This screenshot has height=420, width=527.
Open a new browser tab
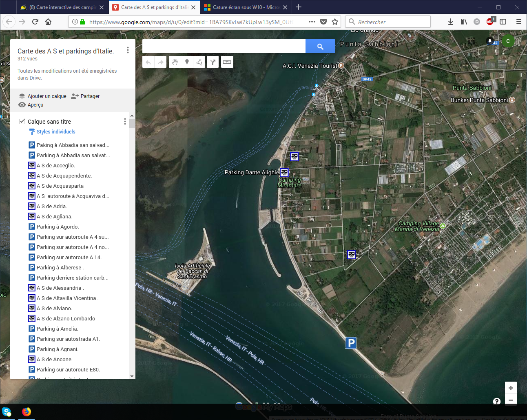click(299, 7)
